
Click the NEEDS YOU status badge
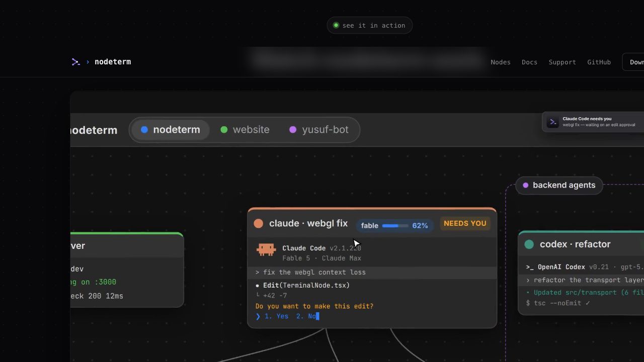click(x=465, y=223)
